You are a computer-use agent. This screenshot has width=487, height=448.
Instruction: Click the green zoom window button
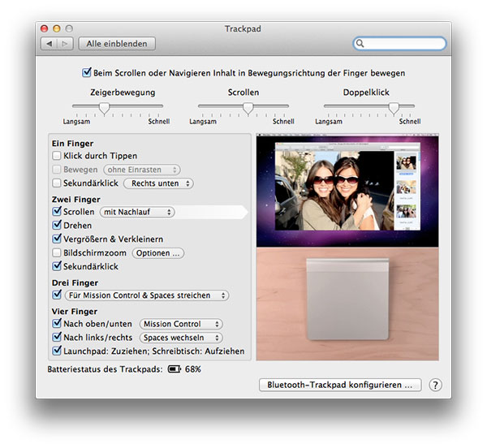pos(69,28)
